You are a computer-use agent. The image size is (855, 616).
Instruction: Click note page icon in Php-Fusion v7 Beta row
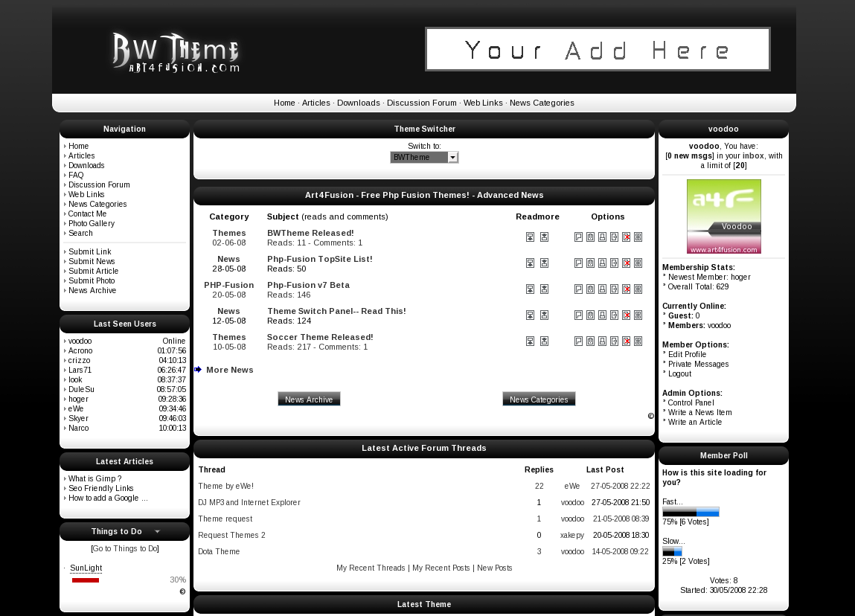(578, 289)
